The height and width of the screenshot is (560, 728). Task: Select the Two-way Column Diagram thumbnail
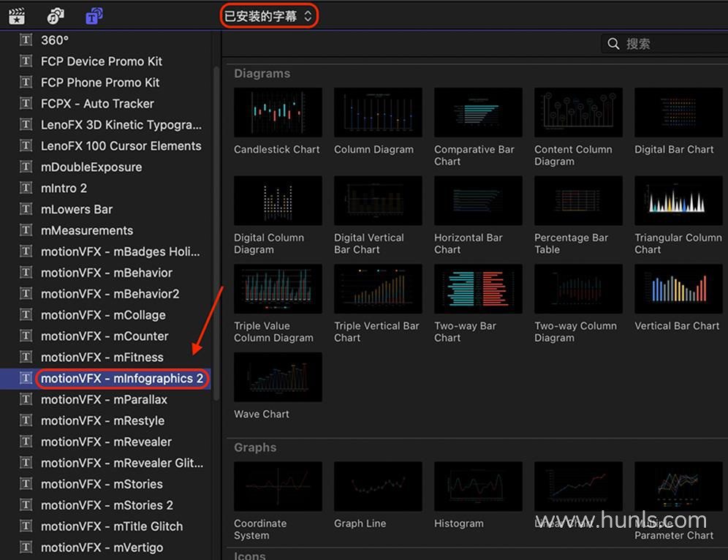pyautogui.click(x=578, y=289)
